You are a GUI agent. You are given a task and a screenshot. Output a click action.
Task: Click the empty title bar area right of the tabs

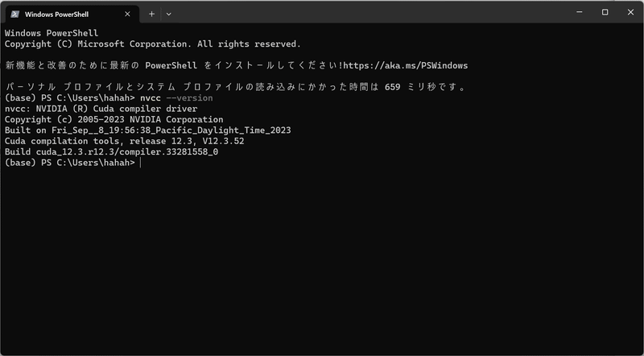point(369,12)
